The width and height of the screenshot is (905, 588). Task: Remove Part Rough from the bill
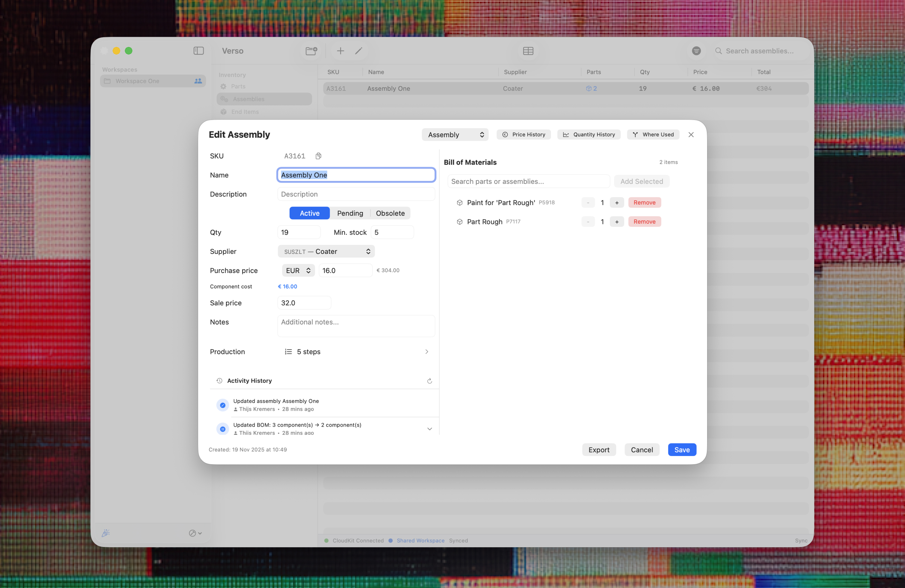click(644, 222)
